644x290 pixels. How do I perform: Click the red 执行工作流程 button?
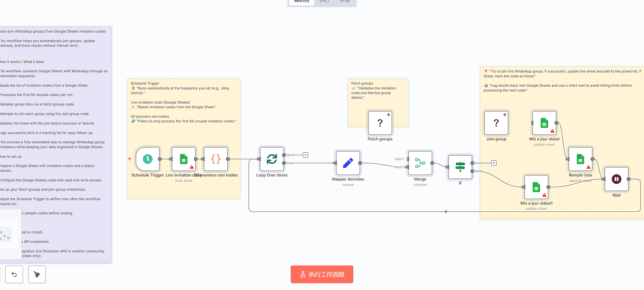[322, 274]
